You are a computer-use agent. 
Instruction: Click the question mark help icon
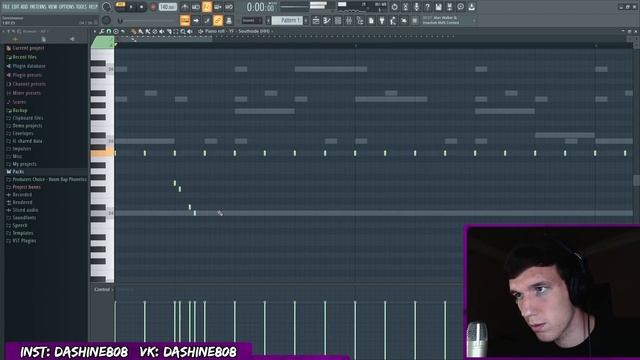point(427,7)
